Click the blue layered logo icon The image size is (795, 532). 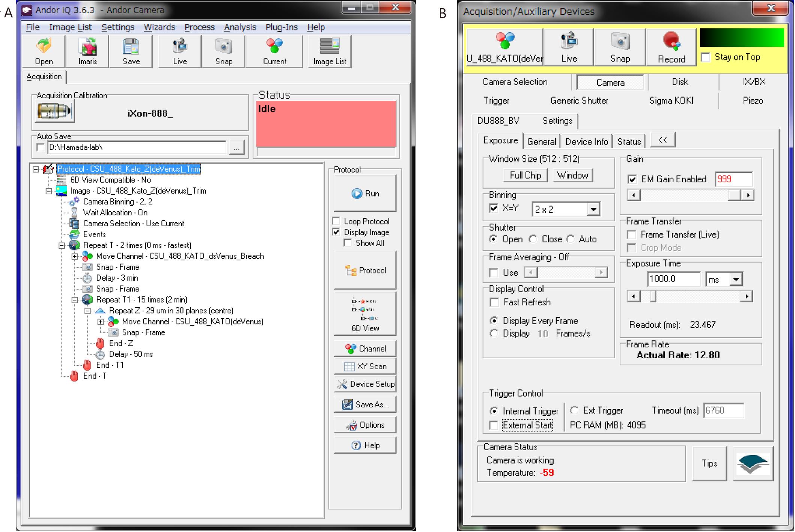pyautogui.click(x=753, y=464)
